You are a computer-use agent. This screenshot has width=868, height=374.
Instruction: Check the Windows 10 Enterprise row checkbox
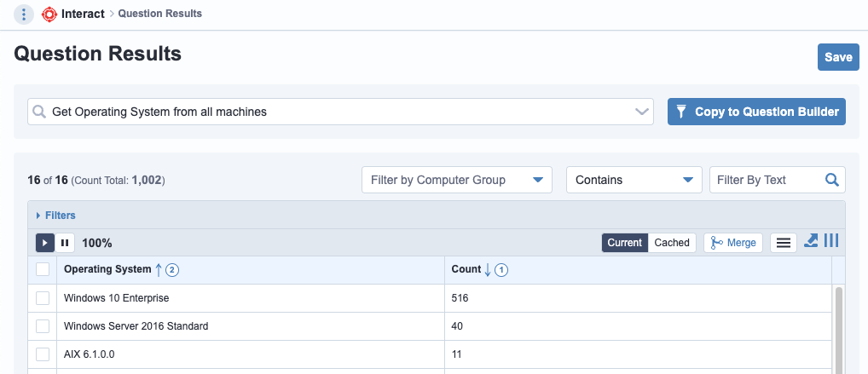point(43,298)
